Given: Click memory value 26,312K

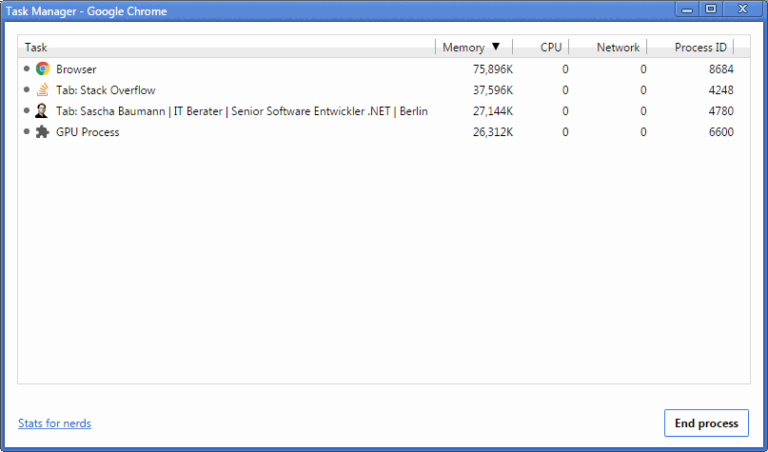Looking at the screenshot, I should pos(493,132).
